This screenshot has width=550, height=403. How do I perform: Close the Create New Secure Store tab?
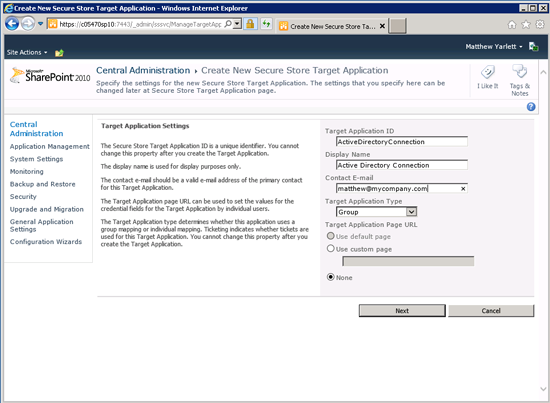pyautogui.click(x=382, y=26)
